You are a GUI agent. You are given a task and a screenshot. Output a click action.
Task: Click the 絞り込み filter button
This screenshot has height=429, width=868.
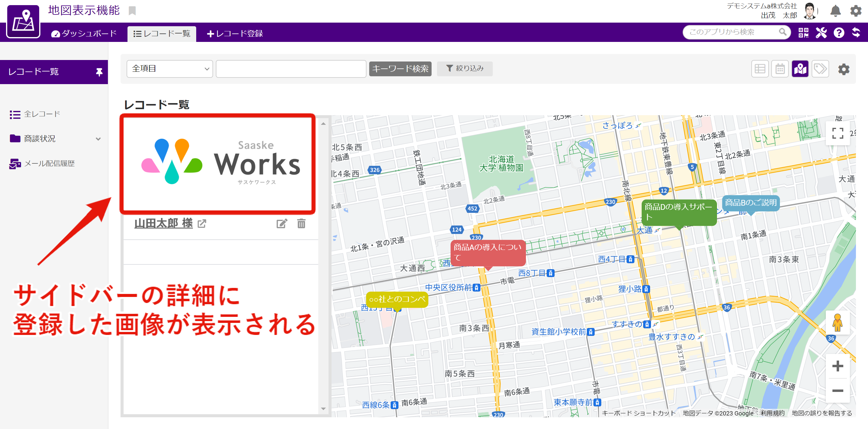(465, 68)
